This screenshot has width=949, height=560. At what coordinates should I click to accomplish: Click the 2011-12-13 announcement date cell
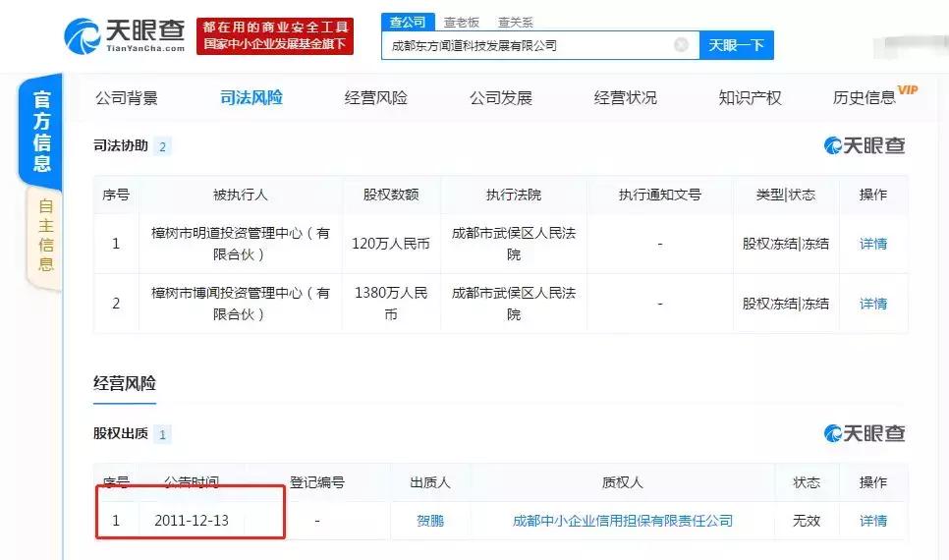coord(192,521)
